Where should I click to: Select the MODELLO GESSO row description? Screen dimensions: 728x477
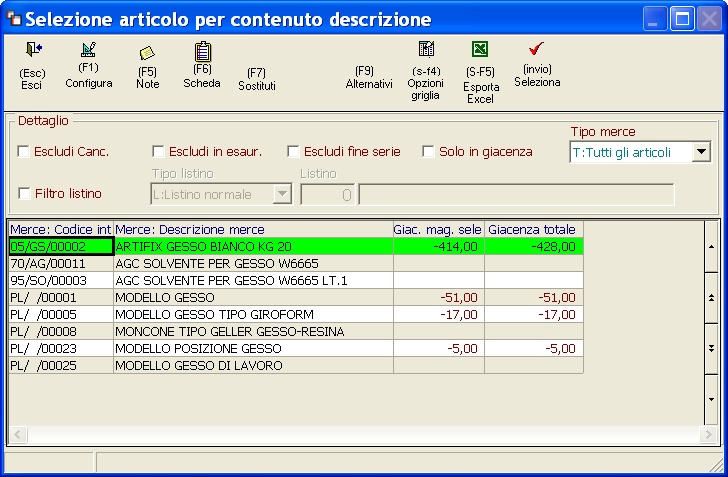254,297
